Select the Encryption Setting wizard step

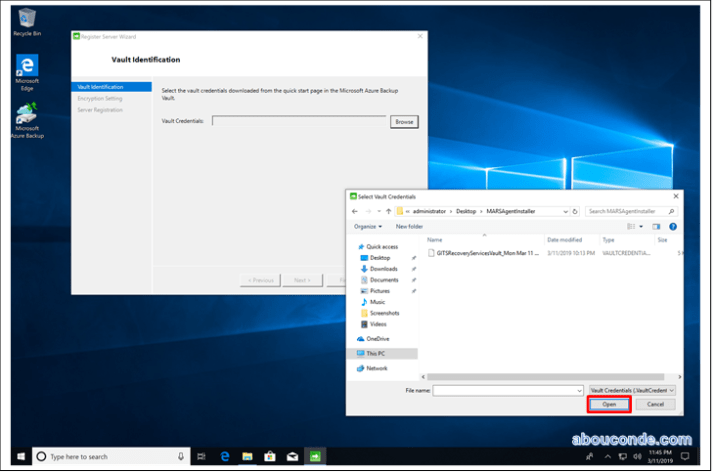point(100,98)
